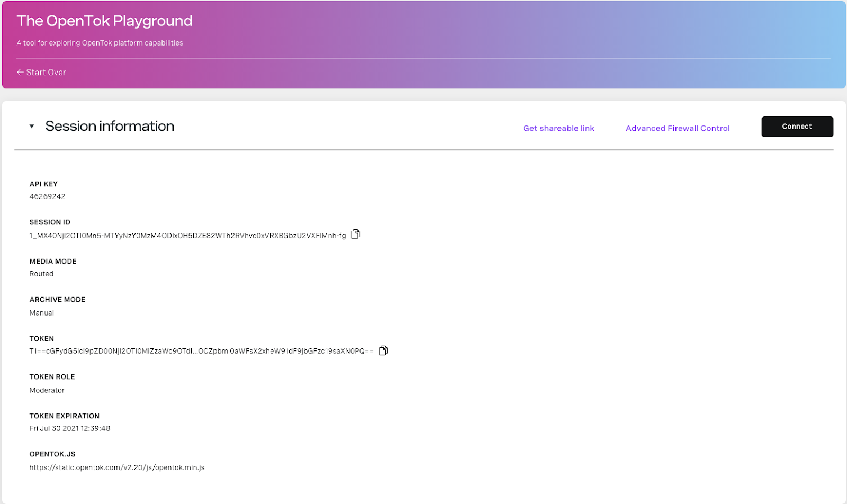Click the TOKEN EXPIRATION label
Image resolution: width=847 pixels, height=504 pixels.
64,416
